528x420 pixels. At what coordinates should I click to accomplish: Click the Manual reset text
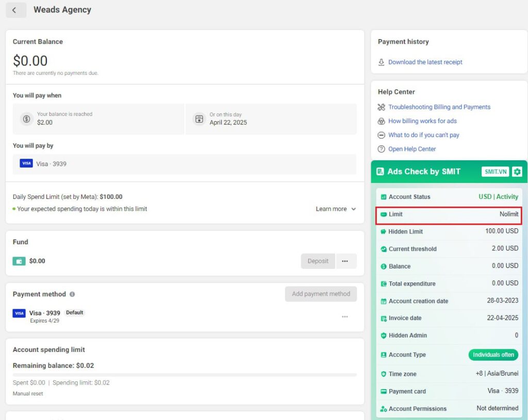(x=28, y=394)
